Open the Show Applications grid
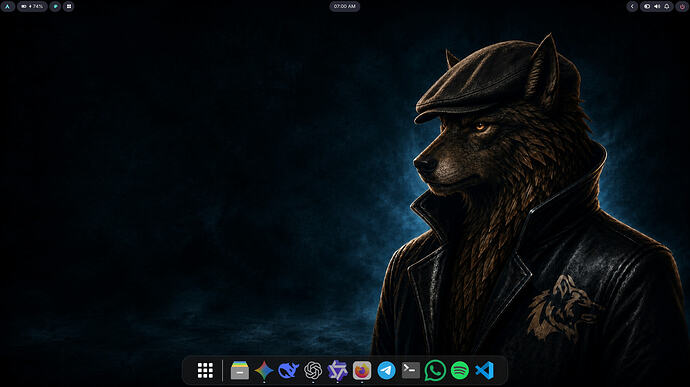 pos(205,370)
